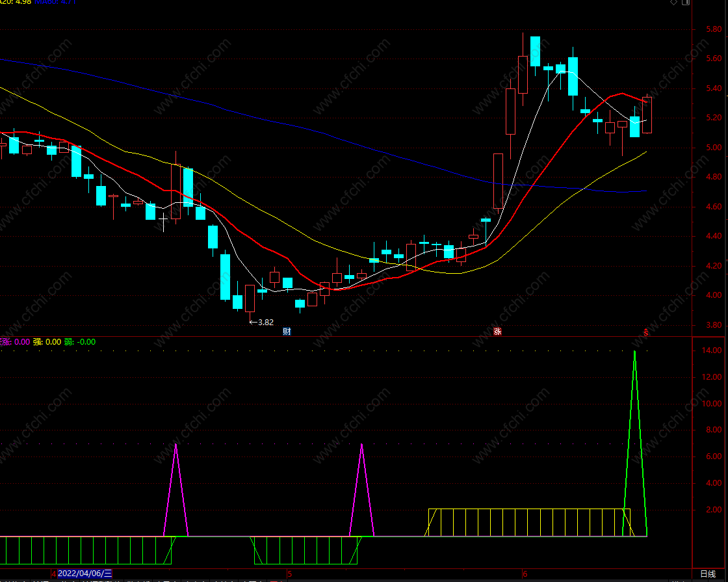The height and width of the screenshot is (582, 728).
Task: Click the 4.60 price axis label
Action: pyautogui.click(x=714, y=207)
